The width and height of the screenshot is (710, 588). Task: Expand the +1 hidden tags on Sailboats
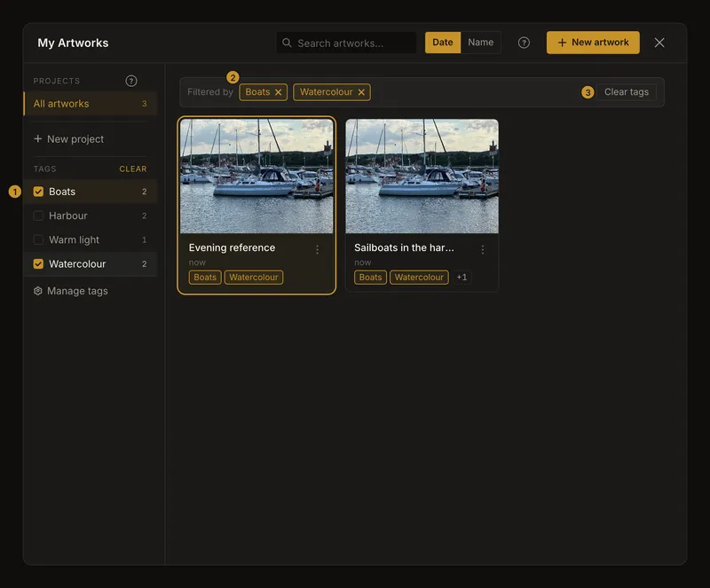pos(461,277)
